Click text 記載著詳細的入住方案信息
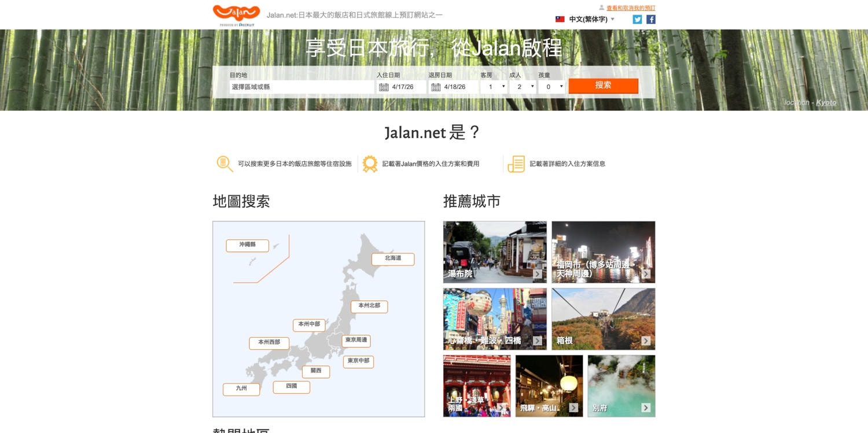868x433 pixels. 568,164
